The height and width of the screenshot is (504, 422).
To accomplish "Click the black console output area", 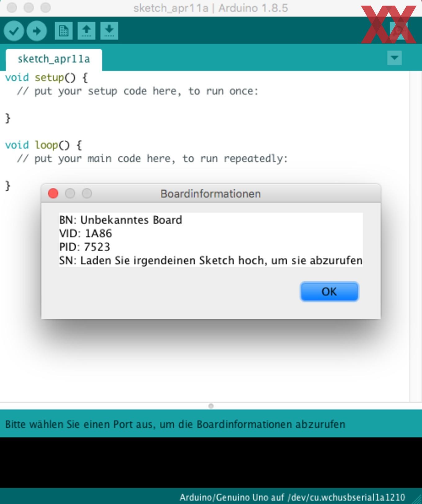I will 211,462.
